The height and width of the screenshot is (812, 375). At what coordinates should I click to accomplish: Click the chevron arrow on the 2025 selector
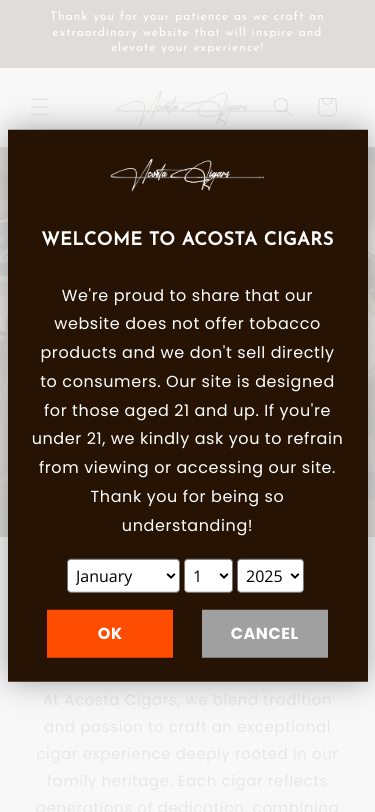pyautogui.click(x=295, y=576)
